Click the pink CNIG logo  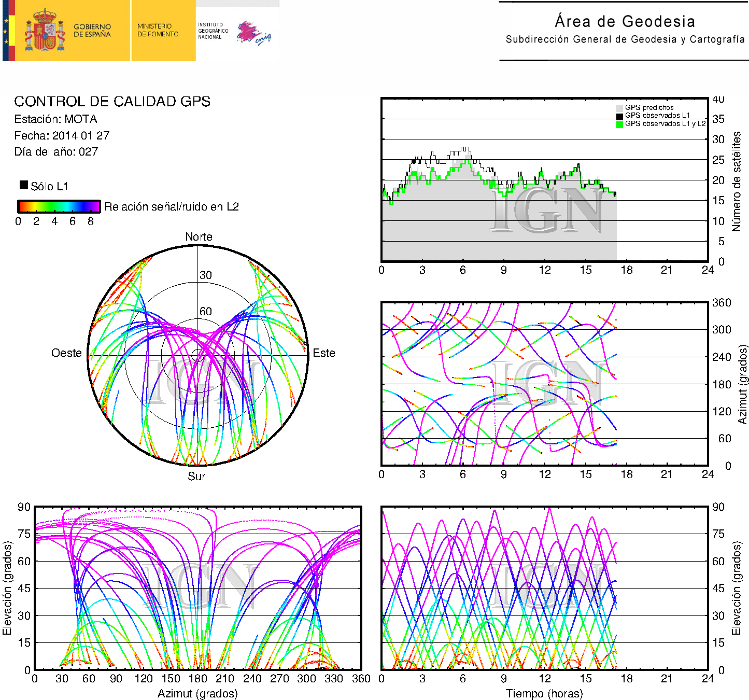point(253,33)
